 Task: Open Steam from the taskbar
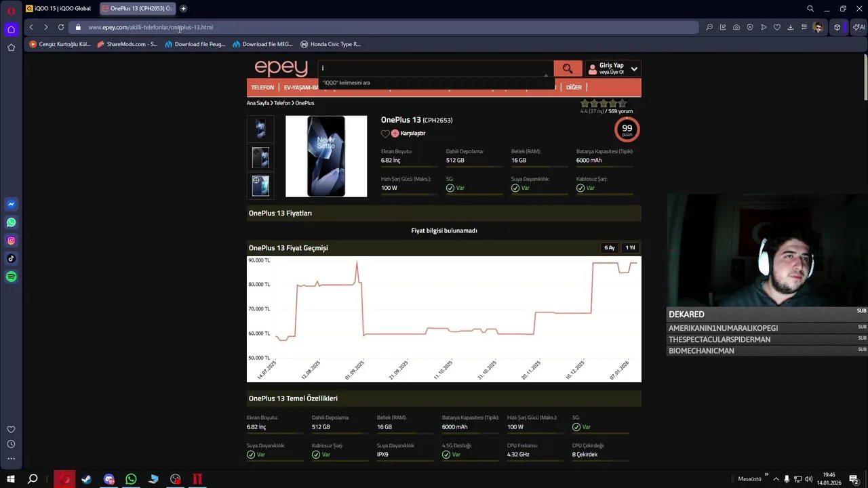point(86,479)
